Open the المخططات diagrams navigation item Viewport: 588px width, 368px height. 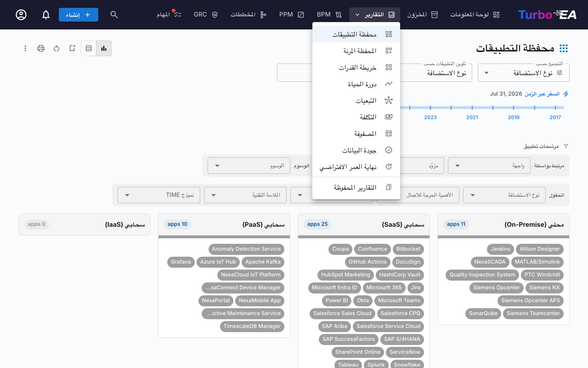pyautogui.click(x=248, y=14)
